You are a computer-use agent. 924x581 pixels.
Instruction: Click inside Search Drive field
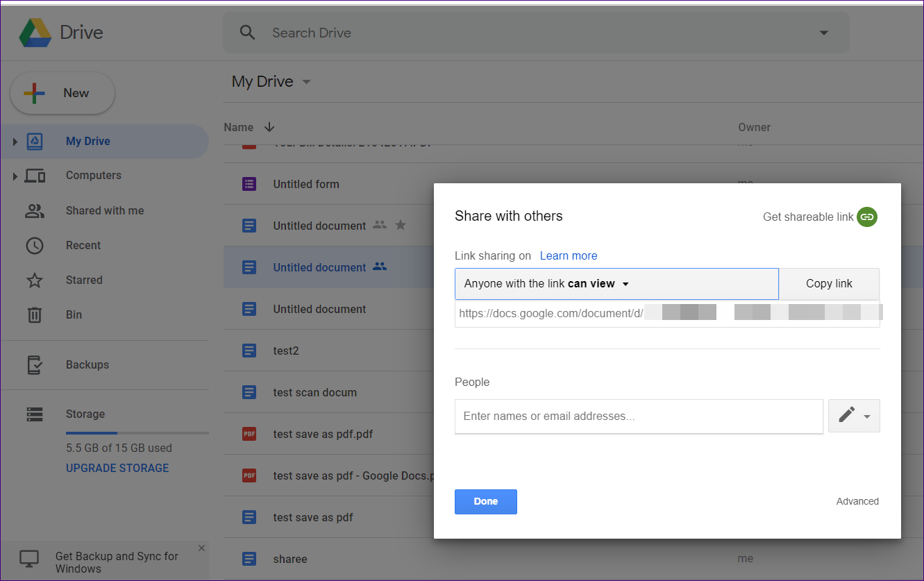point(536,33)
